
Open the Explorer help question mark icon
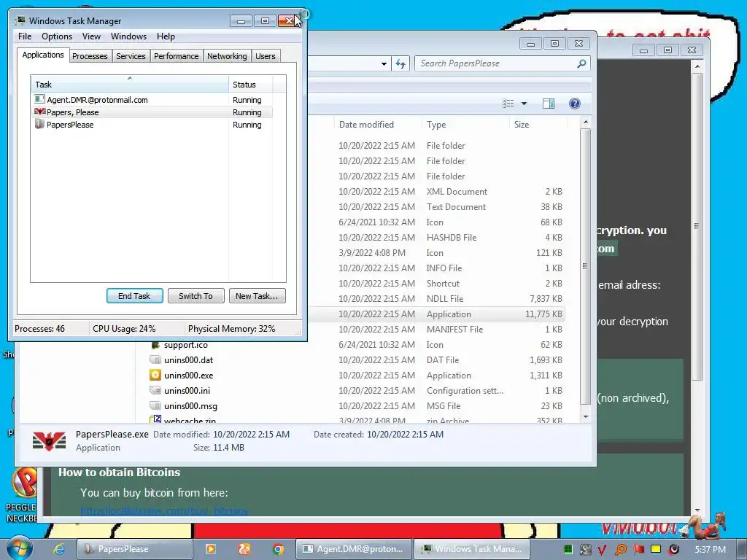575,104
